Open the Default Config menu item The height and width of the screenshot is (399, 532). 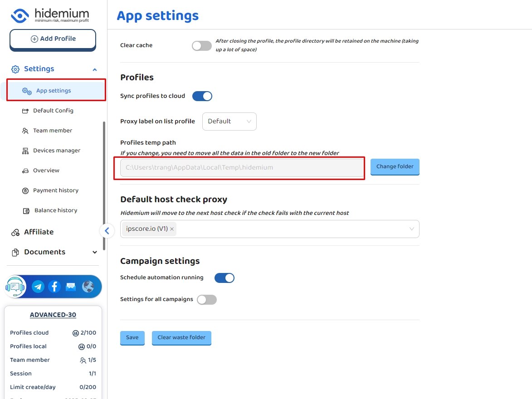[53, 111]
